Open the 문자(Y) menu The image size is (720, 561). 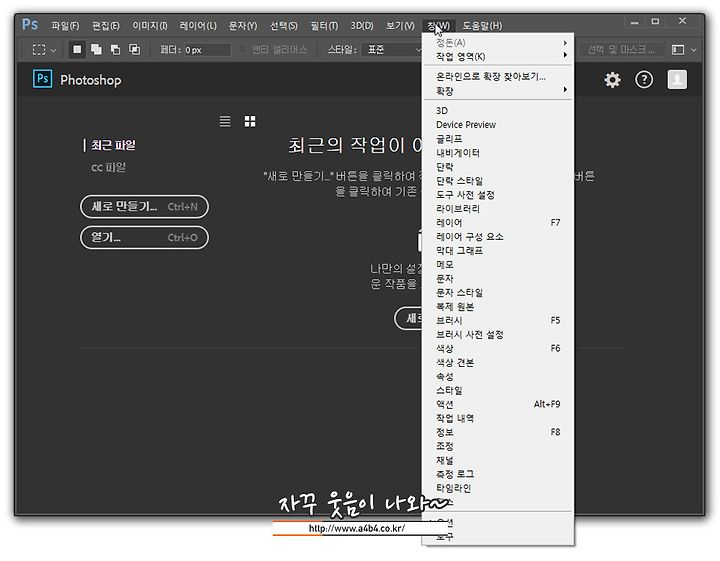pos(243,26)
